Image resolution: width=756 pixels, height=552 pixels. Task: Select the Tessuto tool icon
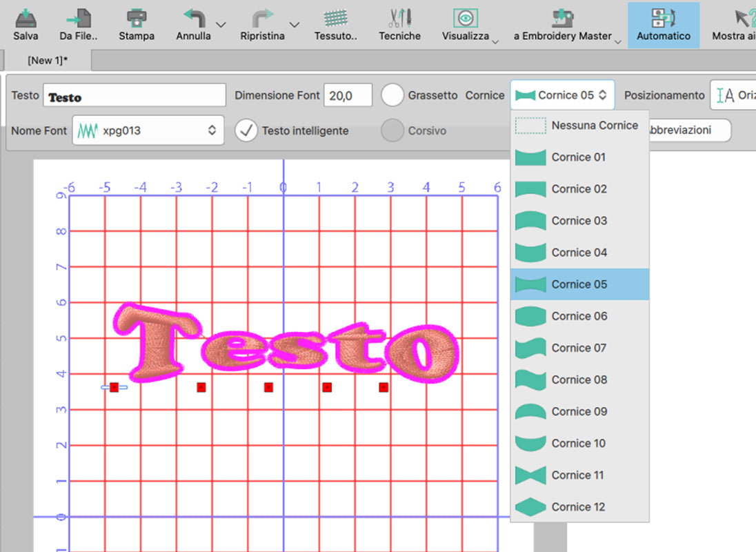tap(335, 23)
